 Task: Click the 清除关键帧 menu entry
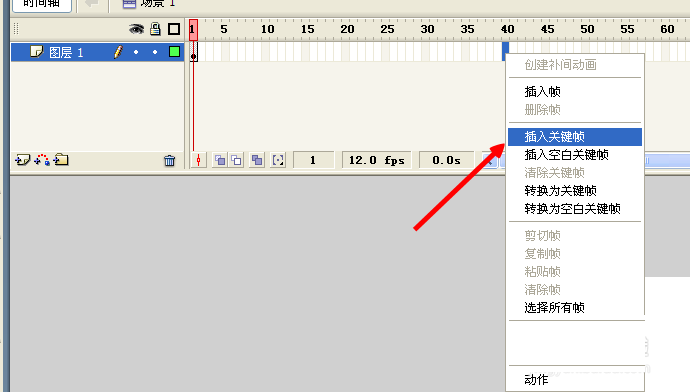[x=575, y=173]
